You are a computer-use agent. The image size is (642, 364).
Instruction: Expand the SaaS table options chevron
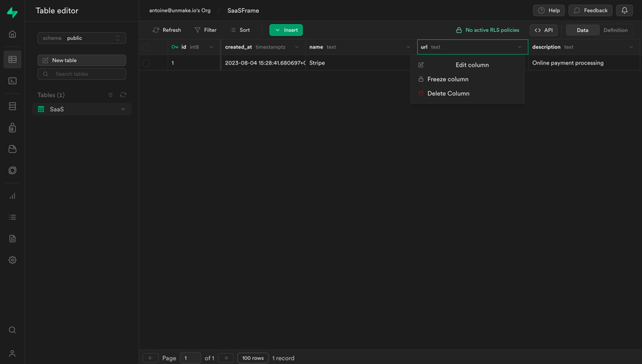tap(123, 109)
